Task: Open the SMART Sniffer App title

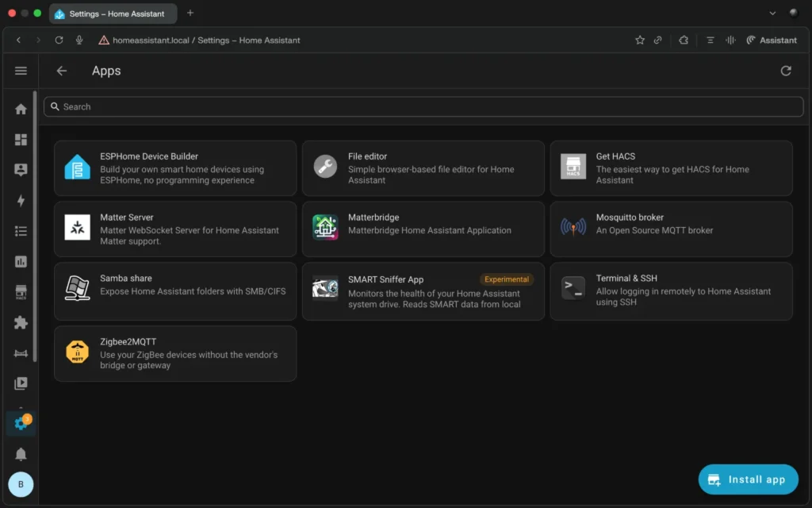Action: (386, 279)
